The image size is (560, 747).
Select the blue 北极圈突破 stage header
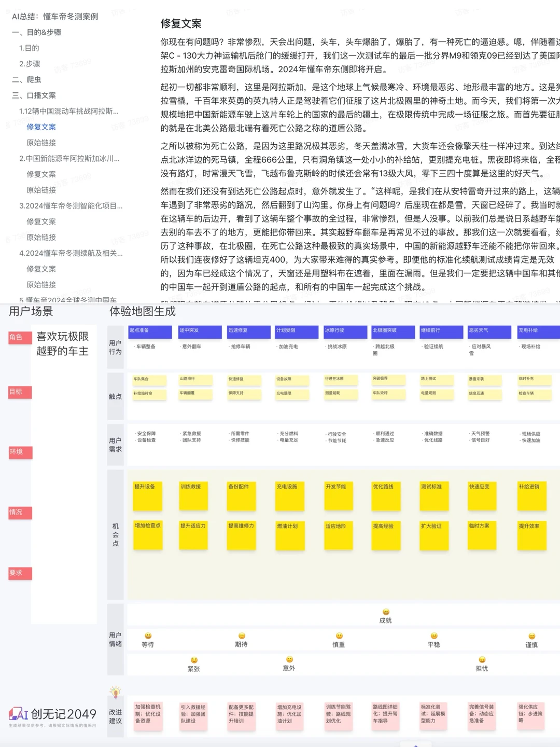pyautogui.click(x=393, y=331)
